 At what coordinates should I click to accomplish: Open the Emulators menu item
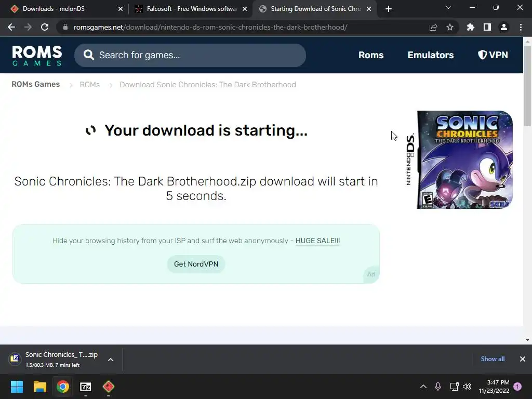431,55
